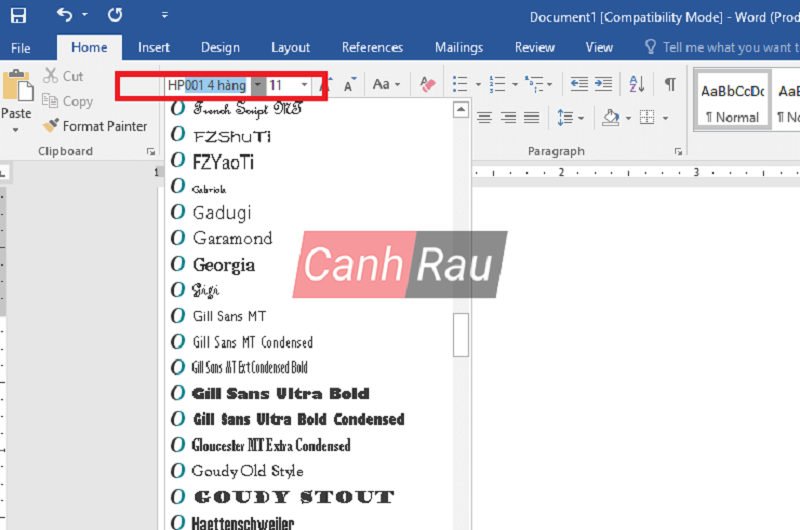Open the undo history dropdown arrow
Screen dimensions: 800x530
[85, 15]
